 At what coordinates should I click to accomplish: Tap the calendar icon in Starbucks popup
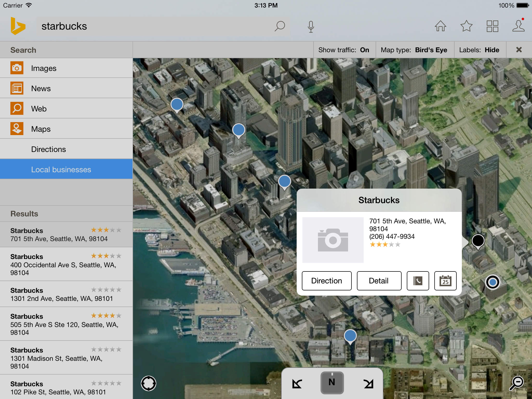445,281
